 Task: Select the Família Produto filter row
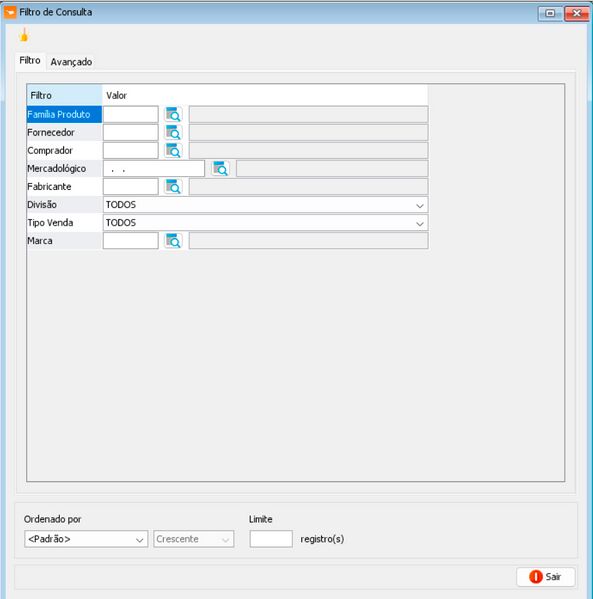(64, 114)
